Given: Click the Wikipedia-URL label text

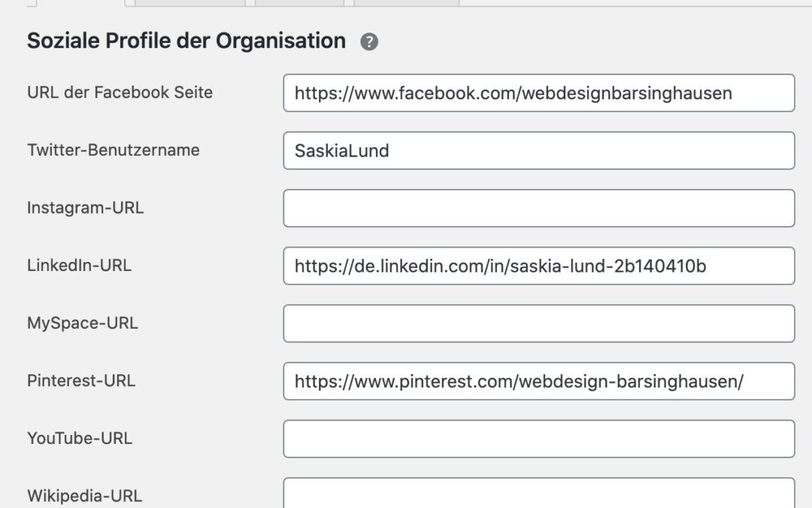Looking at the screenshot, I should [x=84, y=496].
